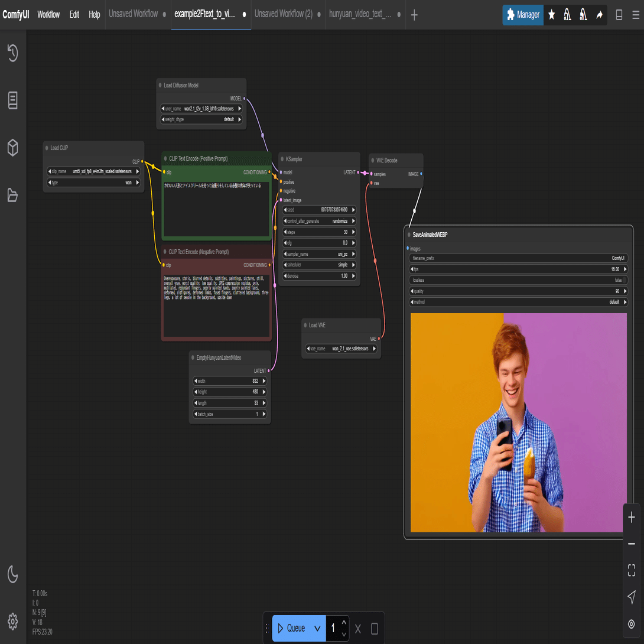Increase steps value right arrow in KSampler
This screenshot has height=644, width=644.
coord(353,232)
